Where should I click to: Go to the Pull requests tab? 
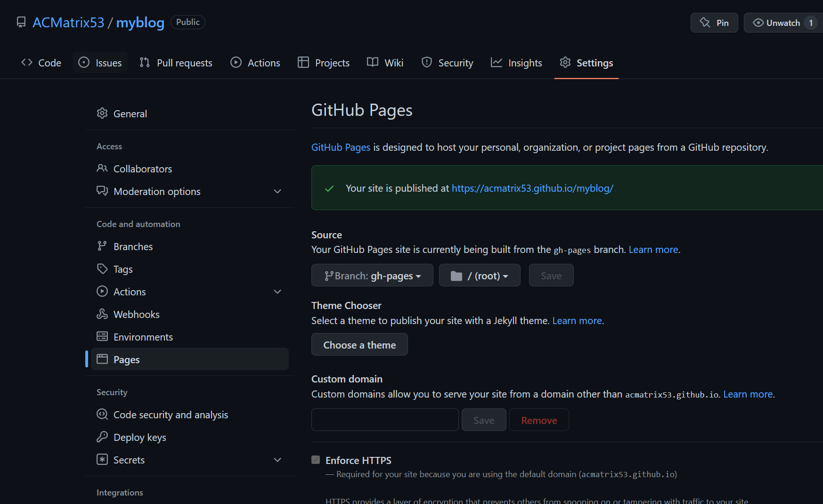[176, 63]
